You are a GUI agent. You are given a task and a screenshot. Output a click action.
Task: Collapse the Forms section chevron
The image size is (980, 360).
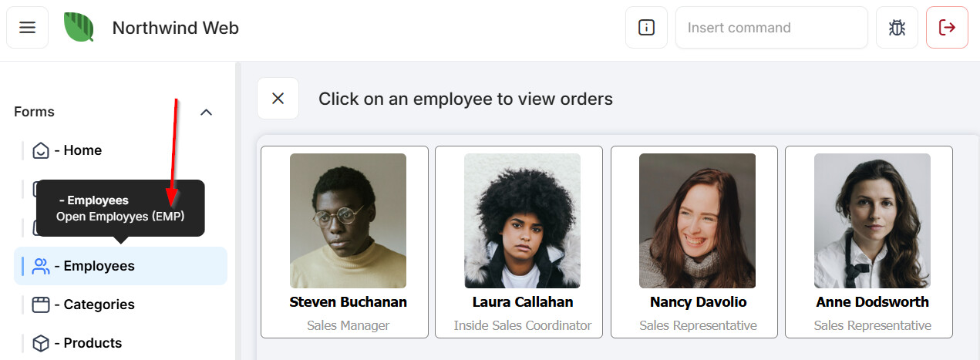pyautogui.click(x=206, y=113)
